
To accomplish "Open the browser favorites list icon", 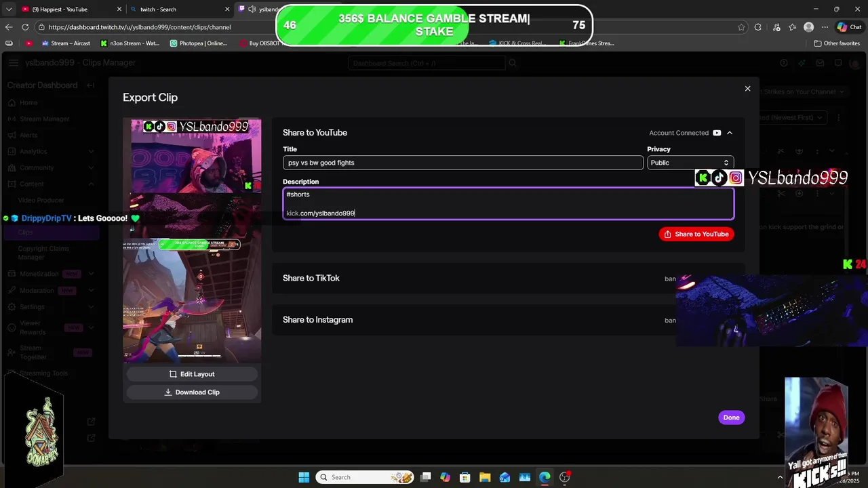I will [x=793, y=27].
